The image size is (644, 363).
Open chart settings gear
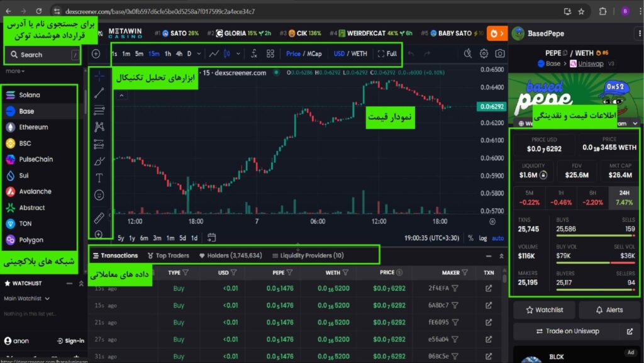(484, 53)
